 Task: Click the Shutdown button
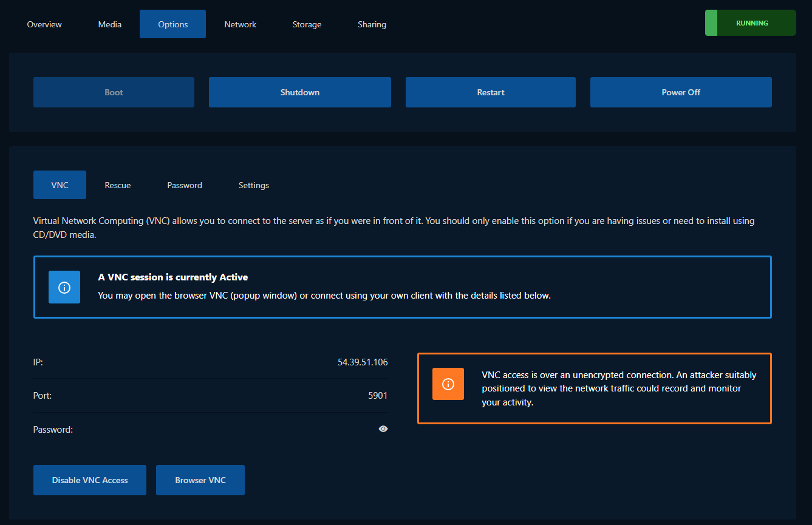pyautogui.click(x=299, y=92)
